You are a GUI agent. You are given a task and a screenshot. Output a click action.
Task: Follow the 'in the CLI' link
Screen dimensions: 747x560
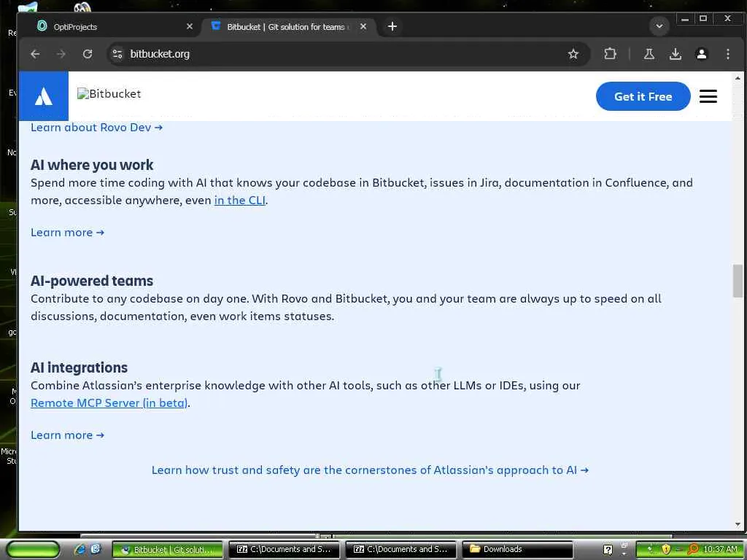pyautogui.click(x=239, y=201)
